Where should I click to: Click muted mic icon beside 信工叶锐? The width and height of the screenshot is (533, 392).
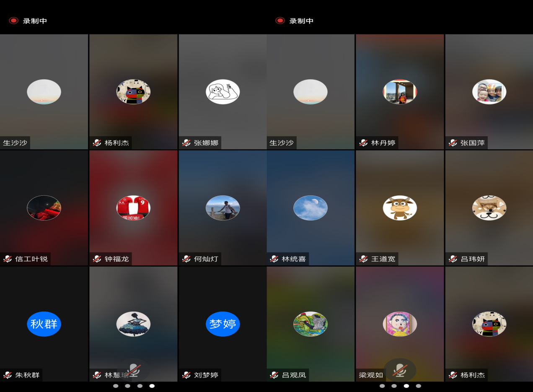pyautogui.click(x=8, y=259)
